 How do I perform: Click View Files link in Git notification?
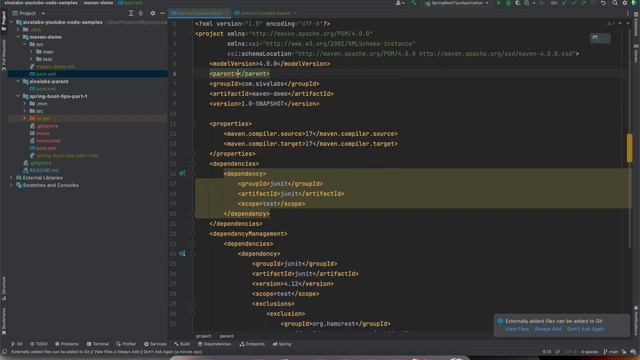point(517,329)
